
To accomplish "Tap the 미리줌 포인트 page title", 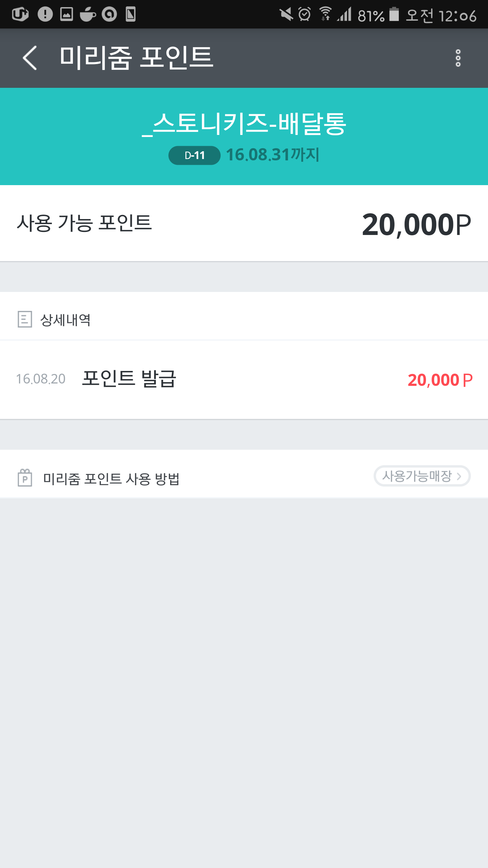I will click(136, 58).
